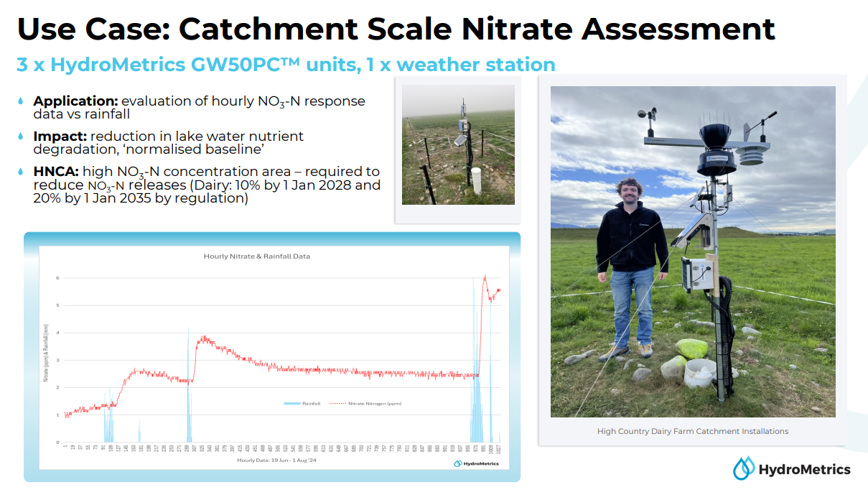The height and width of the screenshot is (490, 868).
Task: Select the small foggy field installation photo
Action: click(x=458, y=144)
